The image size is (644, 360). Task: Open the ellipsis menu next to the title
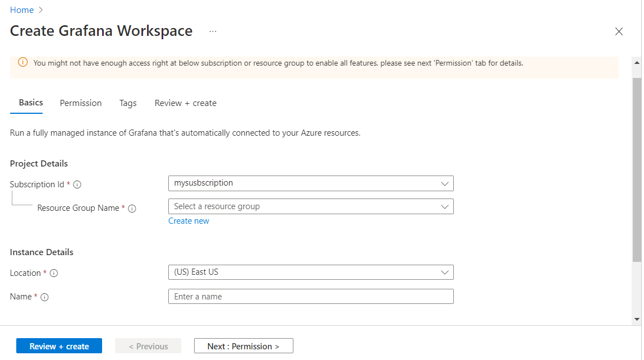point(212,31)
